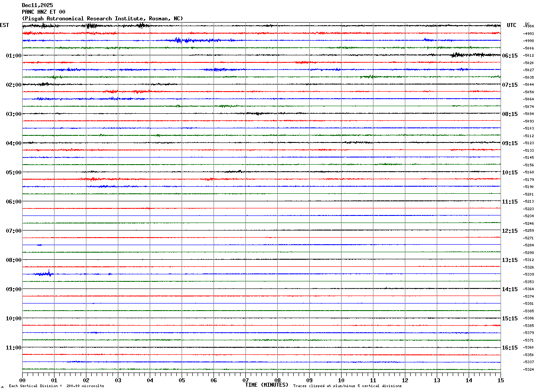
Task: Click minute "14" on the bottom axis
Action: coord(469,380)
